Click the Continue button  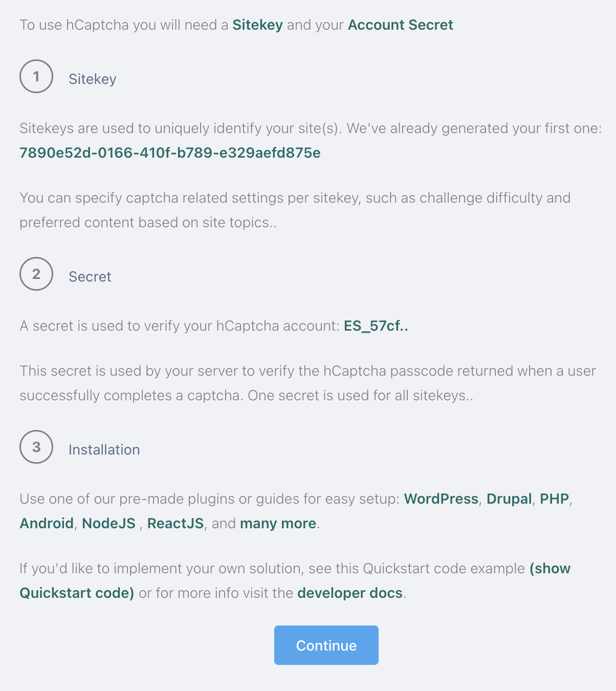pyautogui.click(x=326, y=645)
